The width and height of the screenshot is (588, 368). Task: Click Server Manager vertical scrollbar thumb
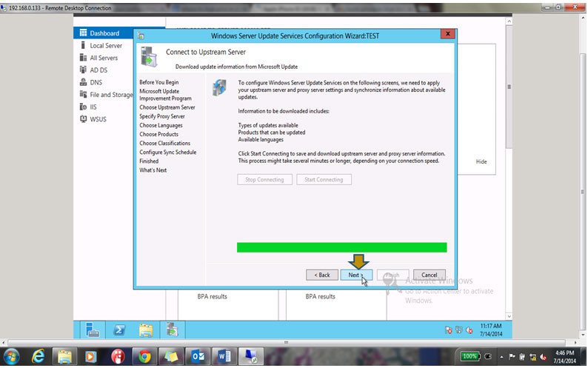pos(509,87)
